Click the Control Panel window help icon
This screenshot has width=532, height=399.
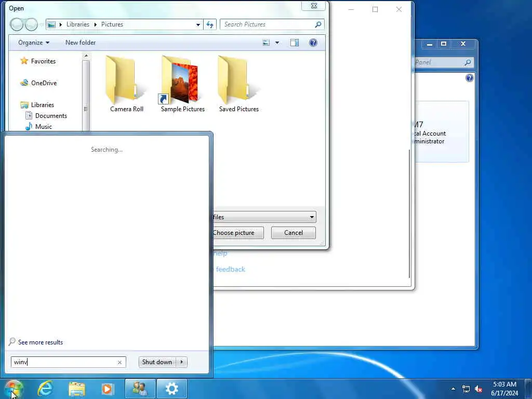[x=470, y=78]
